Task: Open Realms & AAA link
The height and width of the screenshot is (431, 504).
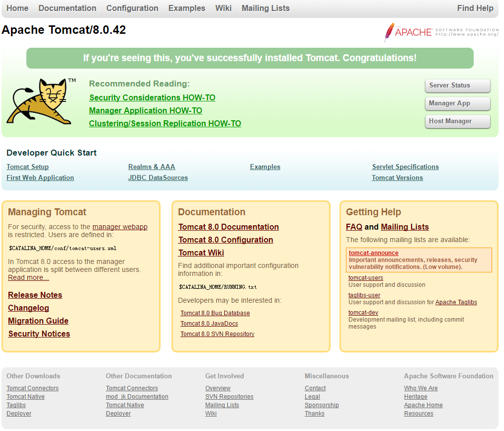Action: (152, 167)
